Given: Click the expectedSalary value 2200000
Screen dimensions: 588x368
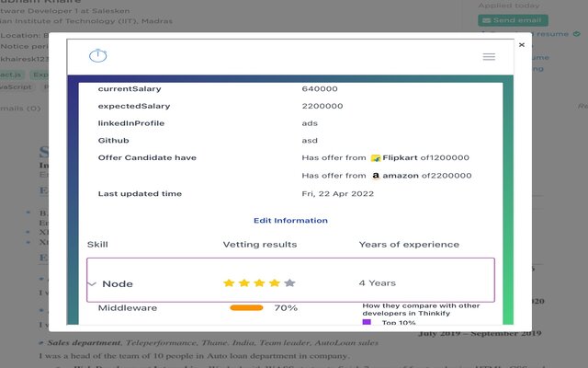Looking at the screenshot, I should point(322,107).
